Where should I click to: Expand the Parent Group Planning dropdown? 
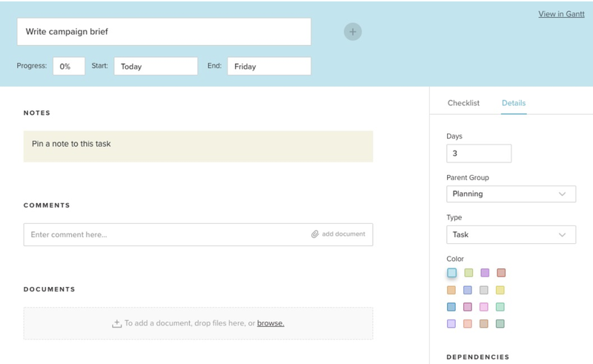[511, 193]
